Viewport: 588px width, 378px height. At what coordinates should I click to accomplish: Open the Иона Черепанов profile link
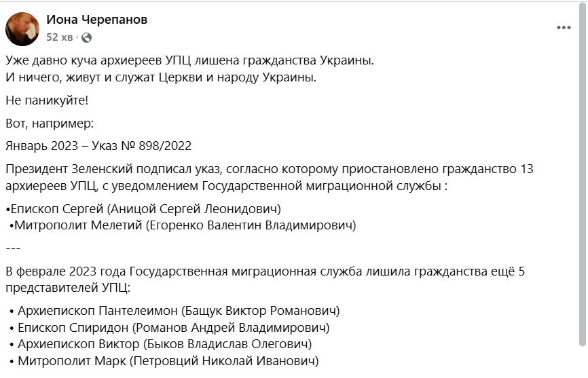click(96, 20)
